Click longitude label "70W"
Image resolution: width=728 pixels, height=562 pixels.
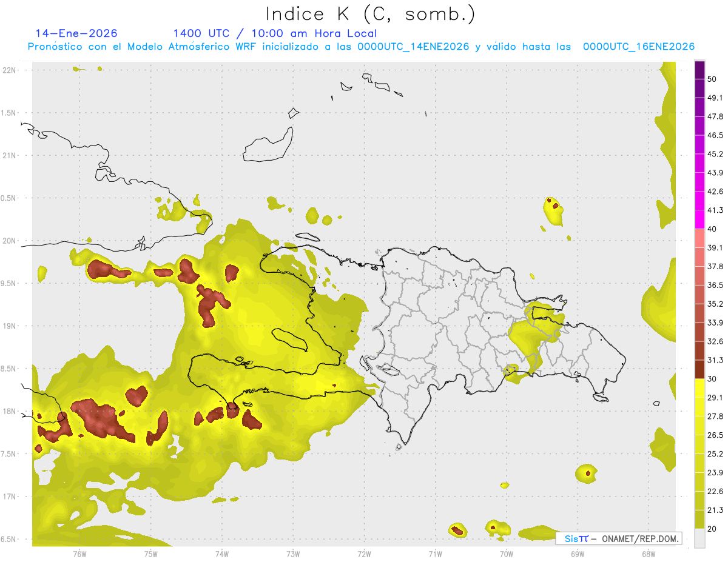[506, 554]
